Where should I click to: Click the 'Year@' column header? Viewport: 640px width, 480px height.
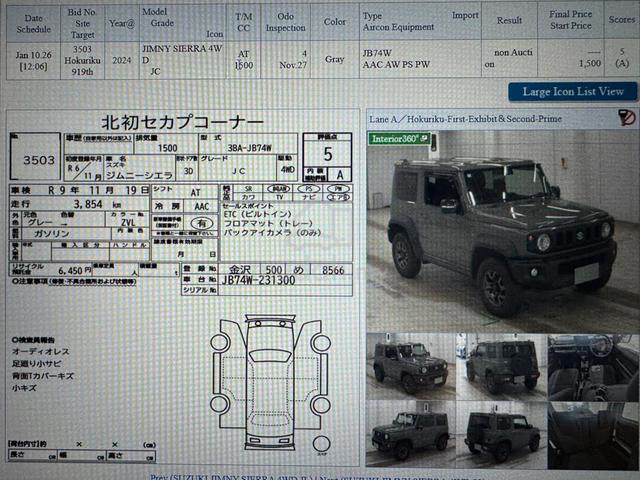tap(122, 23)
